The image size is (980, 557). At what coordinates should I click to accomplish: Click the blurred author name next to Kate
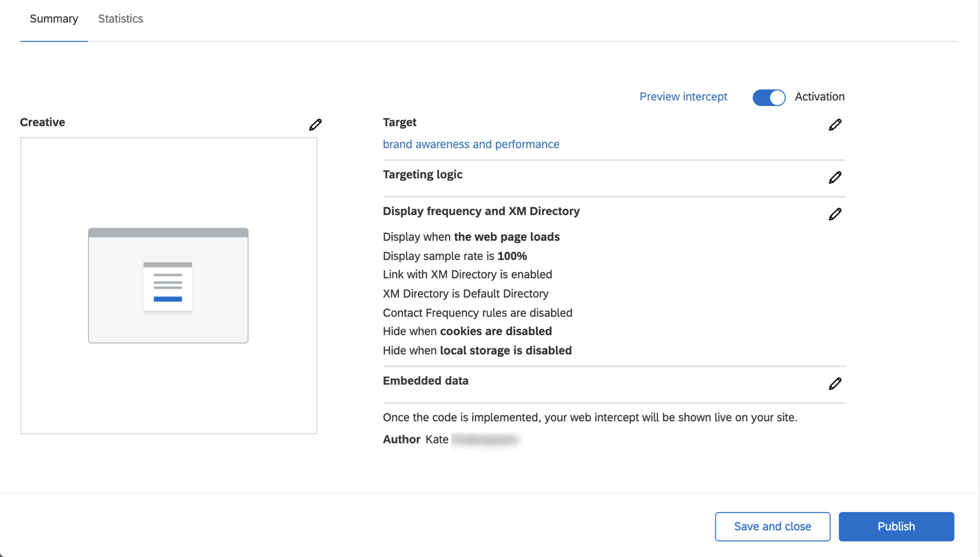[x=486, y=439]
